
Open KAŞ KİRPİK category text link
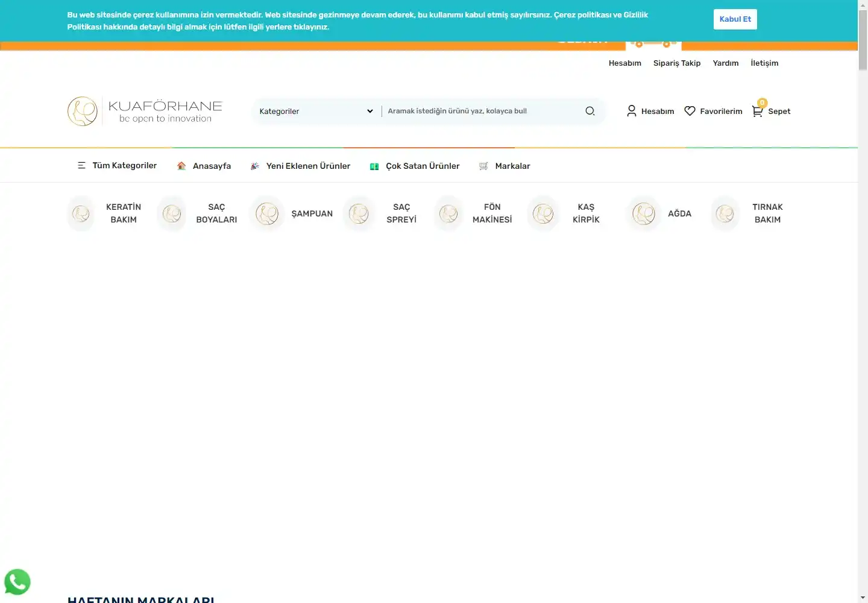[x=586, y=213]
